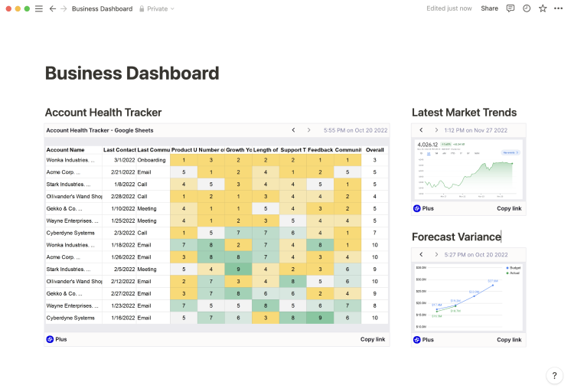This screenshot has width=571, height=392.
Task: Click the 'Feedback' column header
Action: [x=320, y=150]
